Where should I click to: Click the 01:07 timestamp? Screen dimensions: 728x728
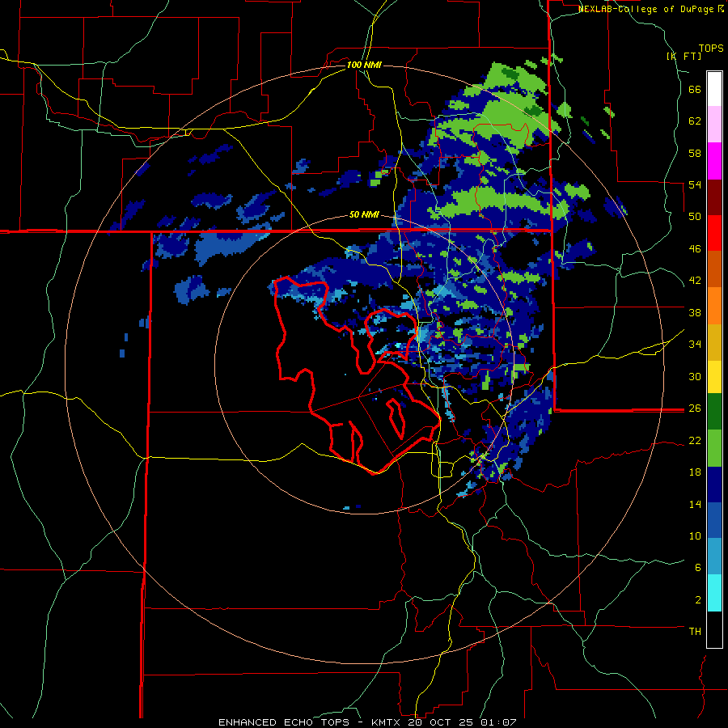[498, 722]
